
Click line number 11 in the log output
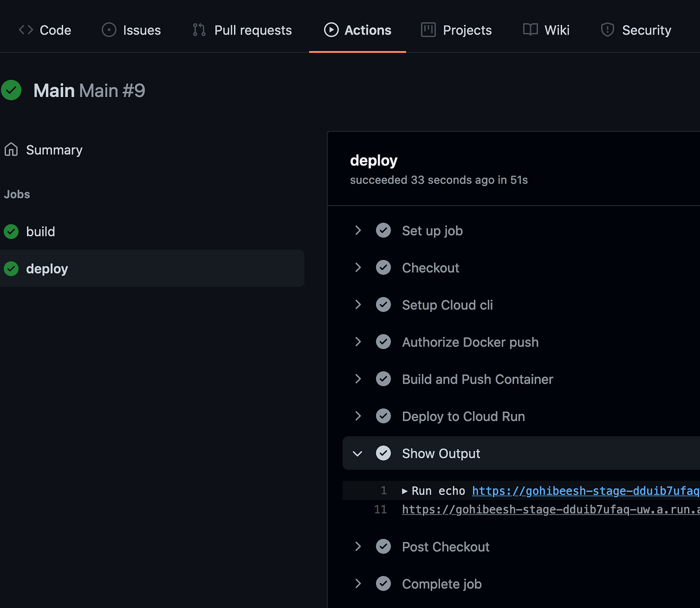pyautogui.click(x=380, y=509)
